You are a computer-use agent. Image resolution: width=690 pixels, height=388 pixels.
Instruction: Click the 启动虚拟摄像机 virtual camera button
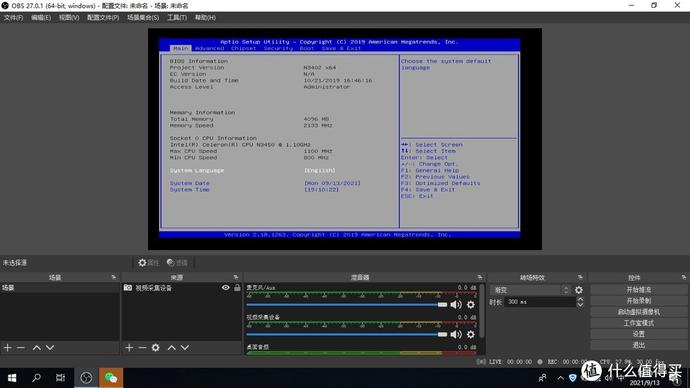(x=639, y=312)
